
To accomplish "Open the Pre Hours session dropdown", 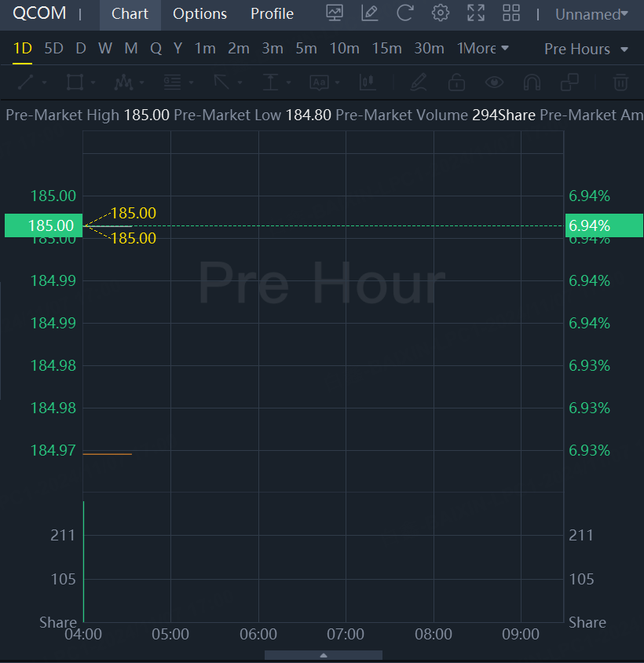I will pos(586,49).
